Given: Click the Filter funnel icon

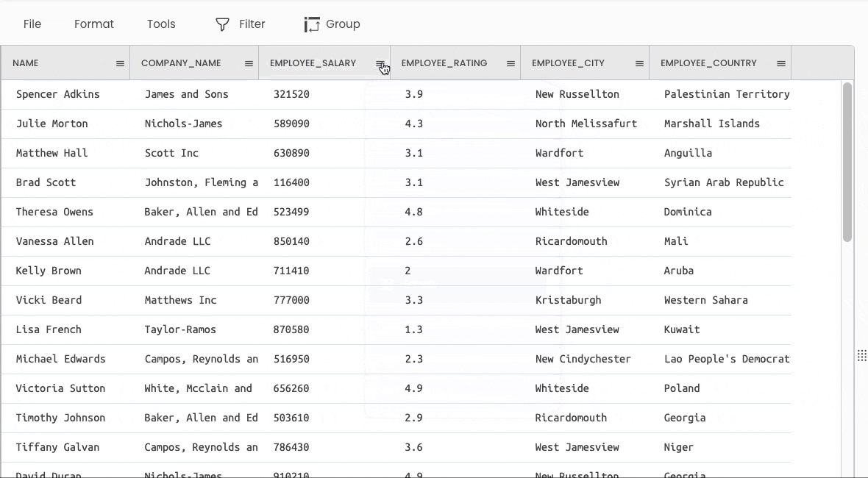Looking at the screenshot, I should coord(222,24).
